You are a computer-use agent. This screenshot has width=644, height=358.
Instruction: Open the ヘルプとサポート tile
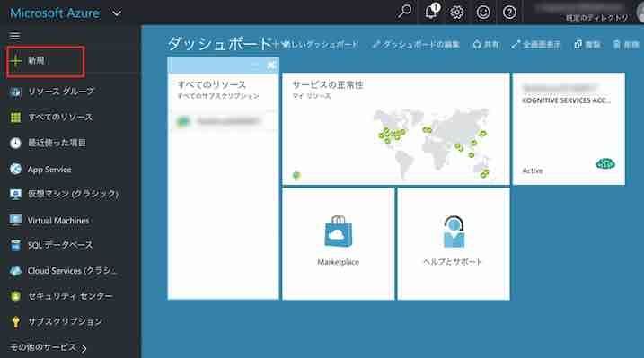point(454,244)
